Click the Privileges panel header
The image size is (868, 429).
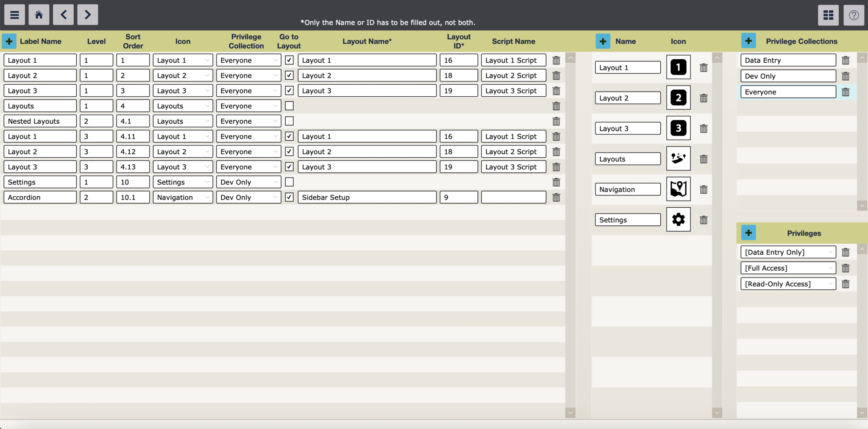(804, 233)
